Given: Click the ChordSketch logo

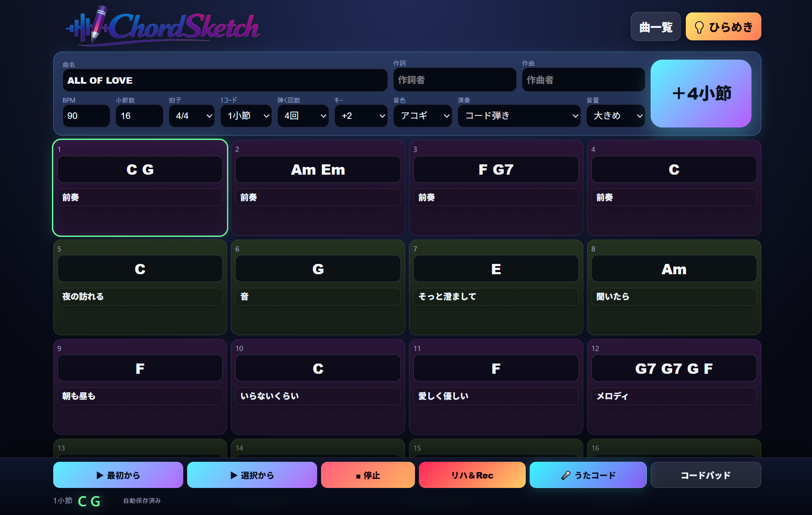Looking at the screenshot, I should tap(163, 26).
